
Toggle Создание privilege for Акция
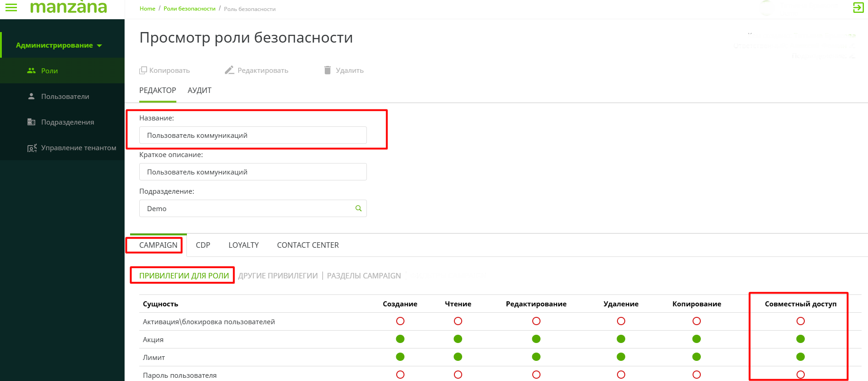[400, 339]
